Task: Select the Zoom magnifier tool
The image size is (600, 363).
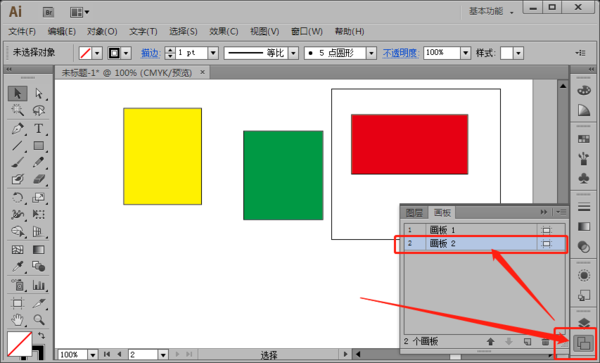Action: click(x=39, y=319)
